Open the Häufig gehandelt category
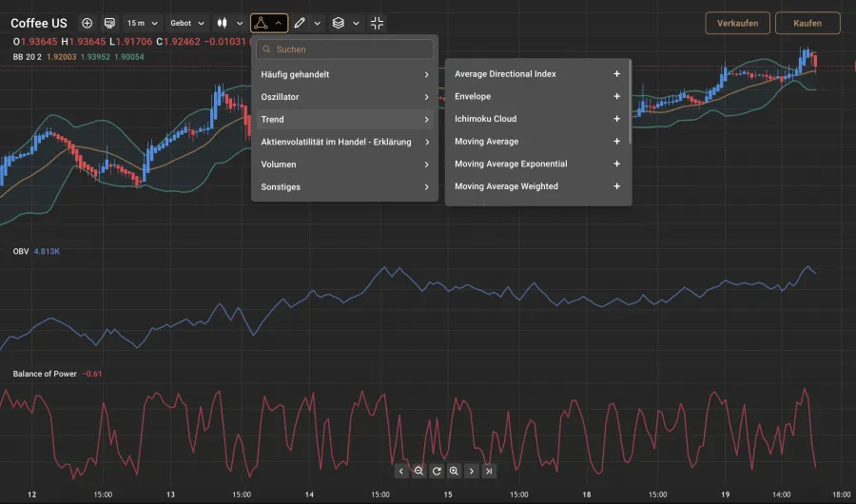 pos(344,74)
